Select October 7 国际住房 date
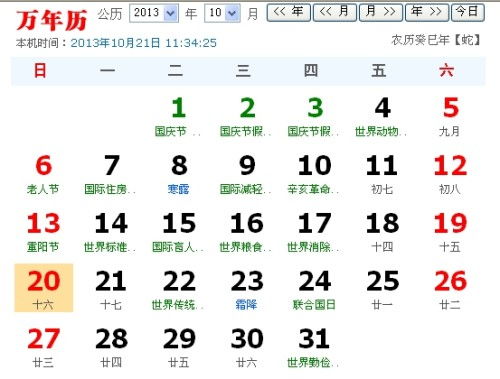Viewport: 500px width, 379px height. (111, 174)
